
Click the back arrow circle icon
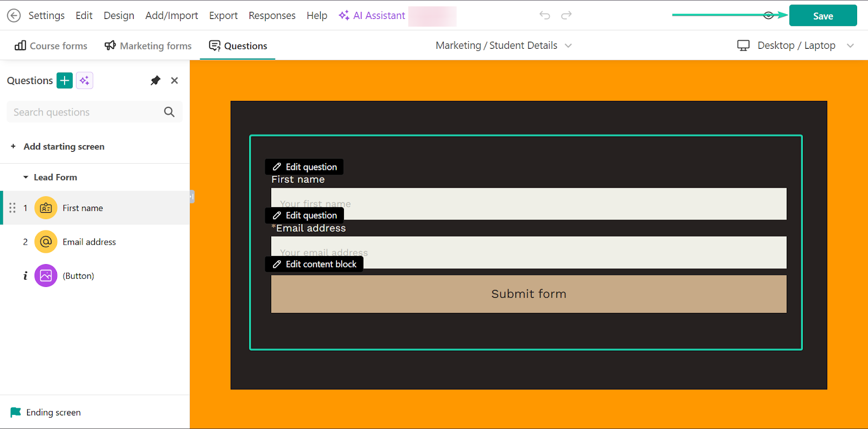click(x=14, y=16)
